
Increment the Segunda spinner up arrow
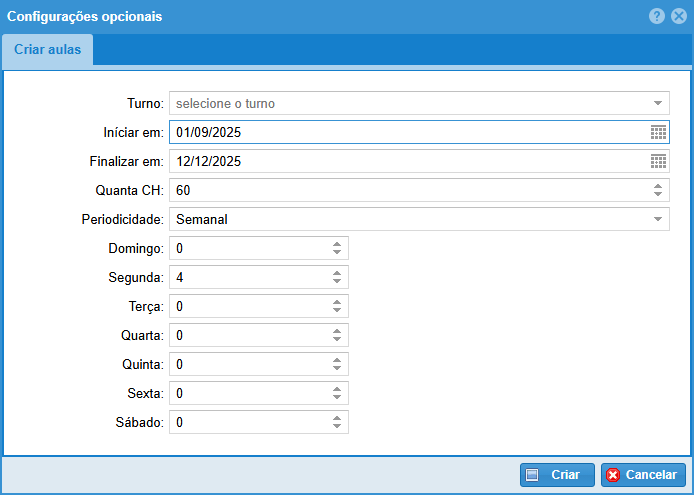click(x=337, y=273)
